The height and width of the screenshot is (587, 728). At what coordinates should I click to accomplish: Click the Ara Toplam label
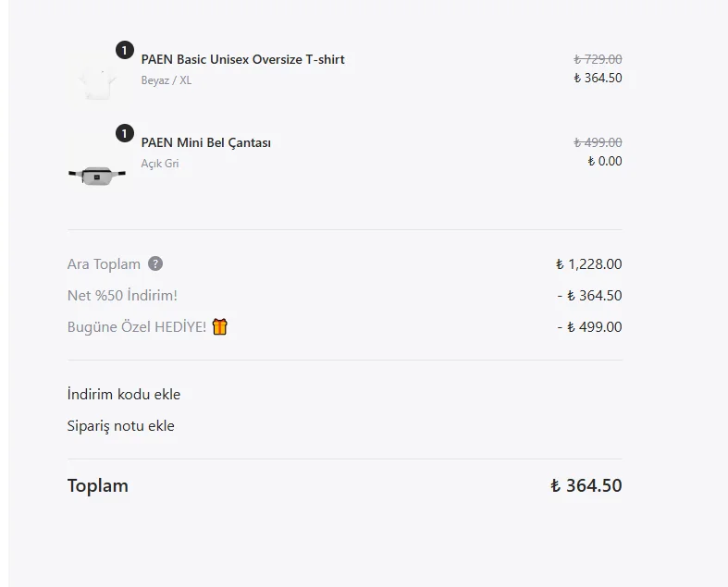pyautogui.click(x=104, y=264)
